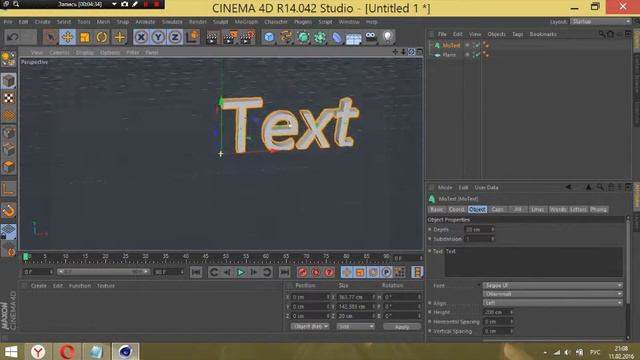640x360 pixels.
Task: Select the Coord tab in Attributes
Action: coord(457,209)
